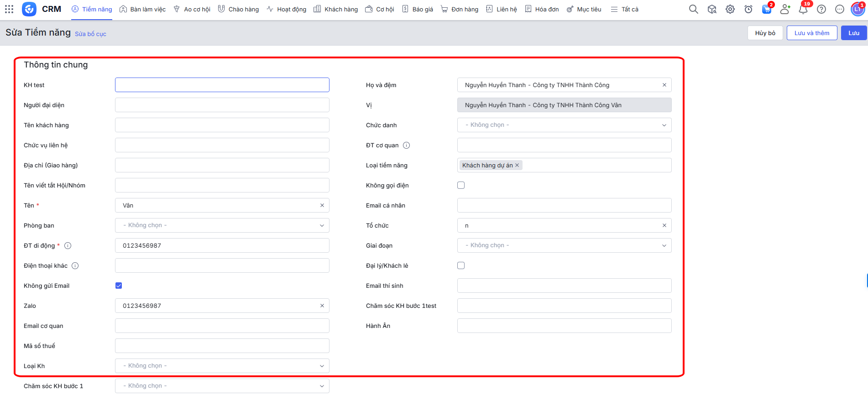Click the Sửa bố cục link
Image resolution: width=868 pixels, height=395 pixels.
tap(90, 34)
